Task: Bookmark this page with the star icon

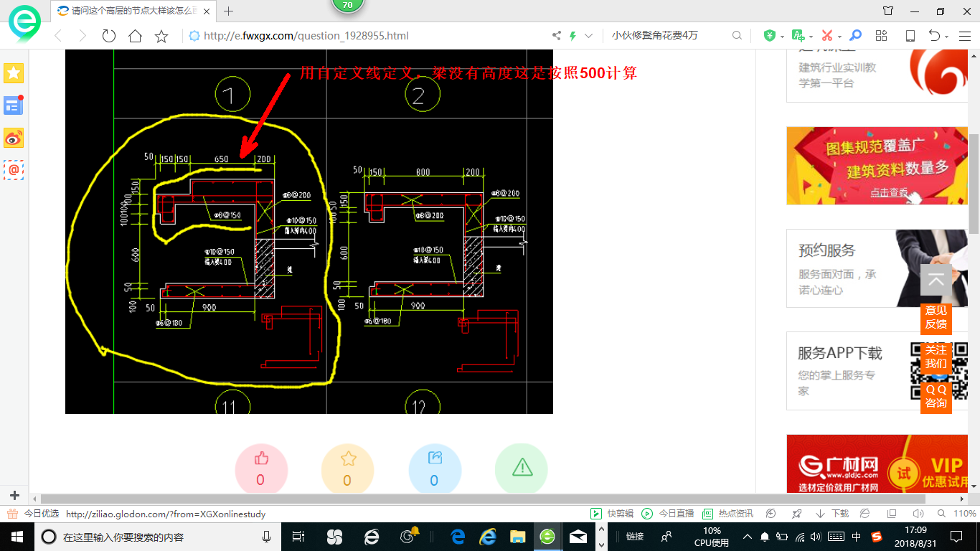Action: coord(161,36)
